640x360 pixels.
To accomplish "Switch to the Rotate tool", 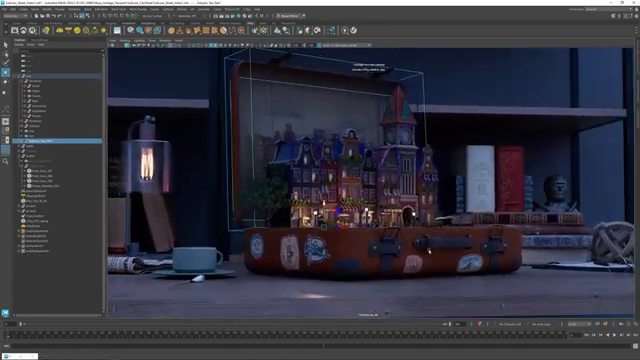I will (x=5, y=82).
